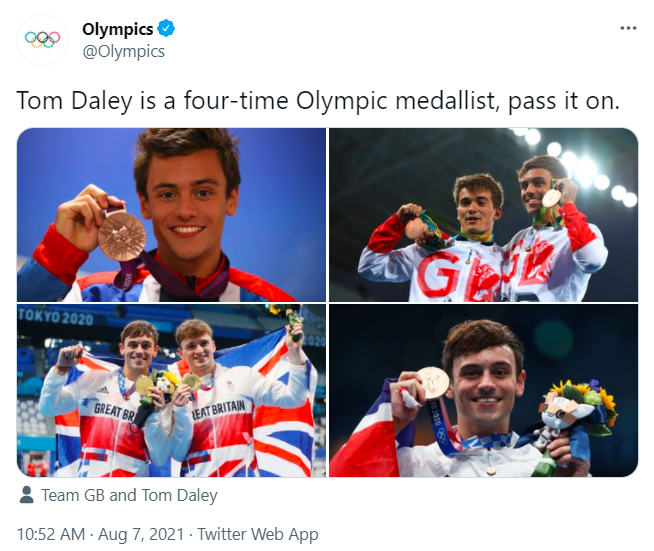Open the Olympics rings profile avatar
Screen dimensions: 654x551
[x=42, y=39]
